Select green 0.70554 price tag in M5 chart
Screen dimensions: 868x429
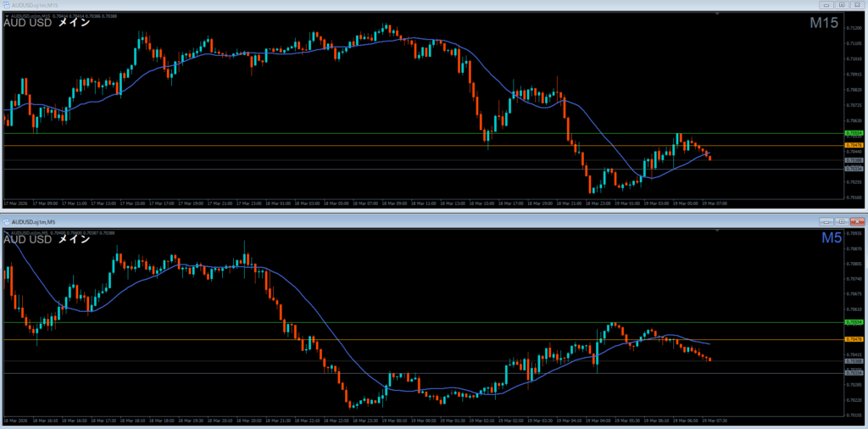pyautogui.click(x=854, y=321)
